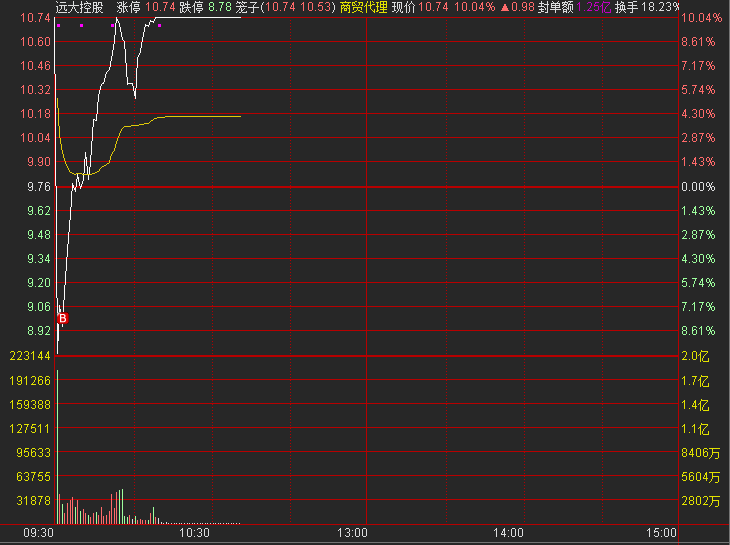Click the 191266 volume axis label
The image size is (730, 545).
click(x=30, y=381)
